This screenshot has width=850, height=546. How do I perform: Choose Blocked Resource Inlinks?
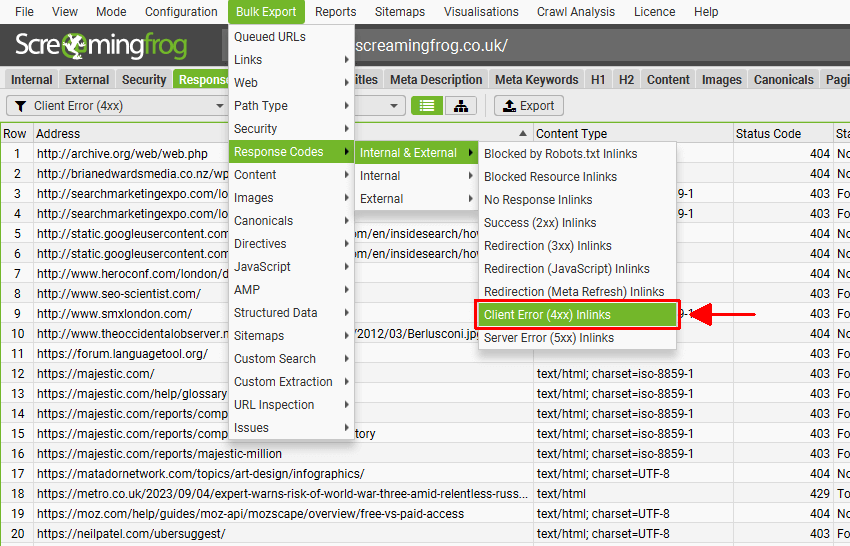point(578,177)
